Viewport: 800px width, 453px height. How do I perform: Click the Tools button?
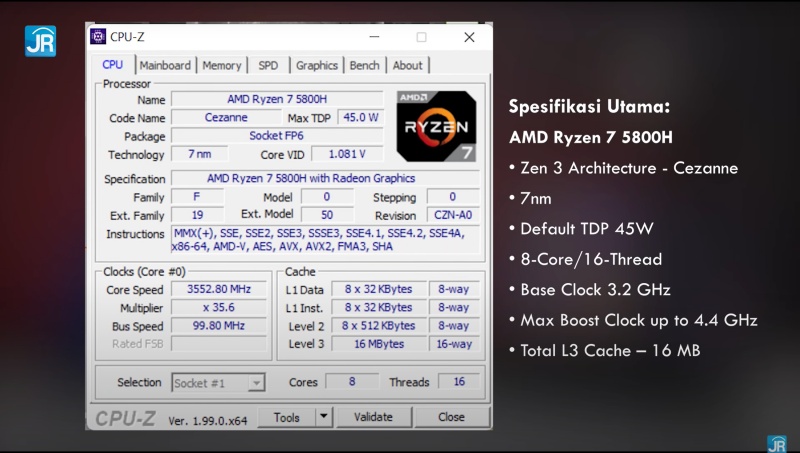[x=287, y=417]
